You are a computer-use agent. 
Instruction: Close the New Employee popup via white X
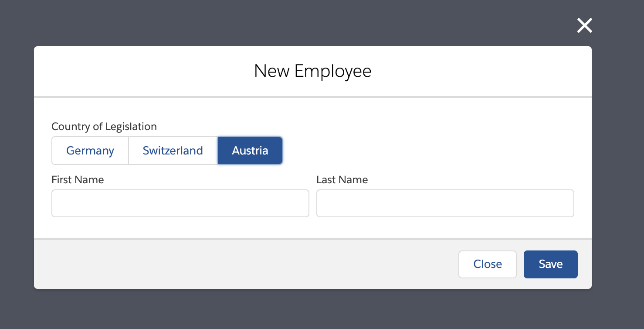584,26
